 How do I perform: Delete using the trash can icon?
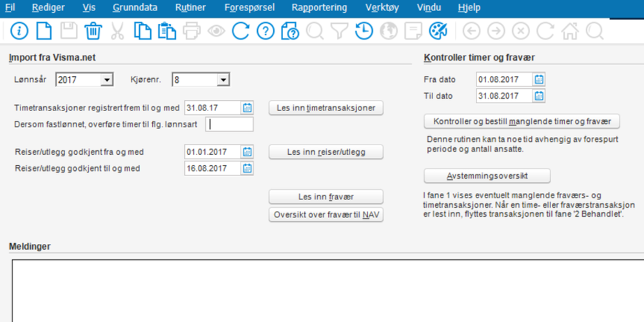click(93, 31)
